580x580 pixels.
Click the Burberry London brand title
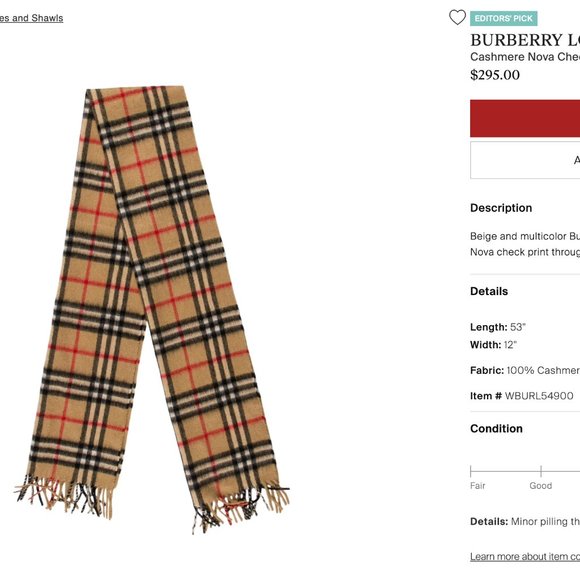tap(525, 40)
